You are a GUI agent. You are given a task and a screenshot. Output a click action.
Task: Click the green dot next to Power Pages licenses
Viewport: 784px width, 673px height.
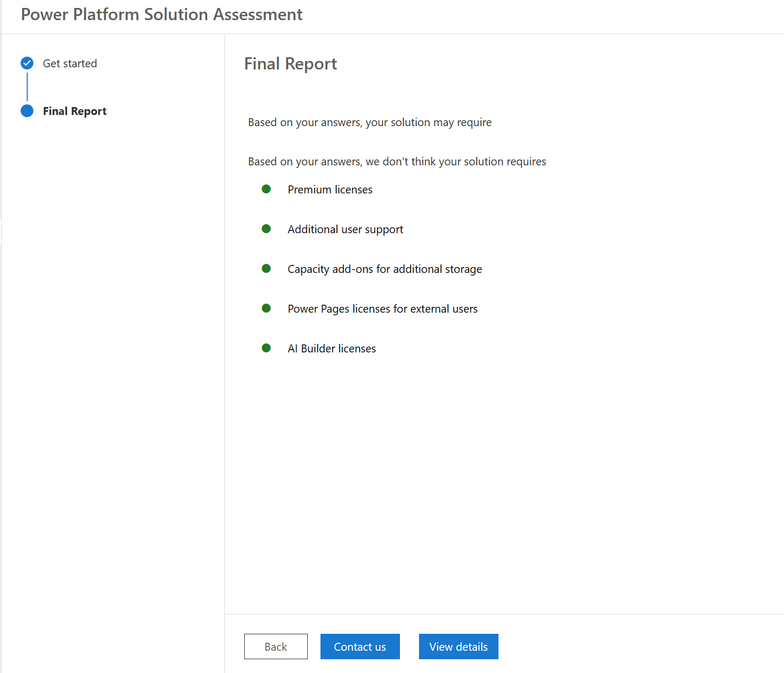click(266, 308)
